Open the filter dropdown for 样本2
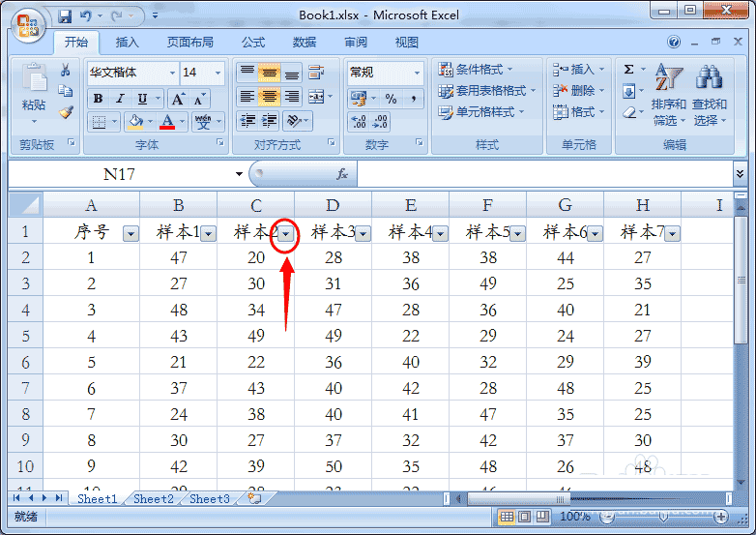This screenshot has width=756, height=535. tap(286, 234)
